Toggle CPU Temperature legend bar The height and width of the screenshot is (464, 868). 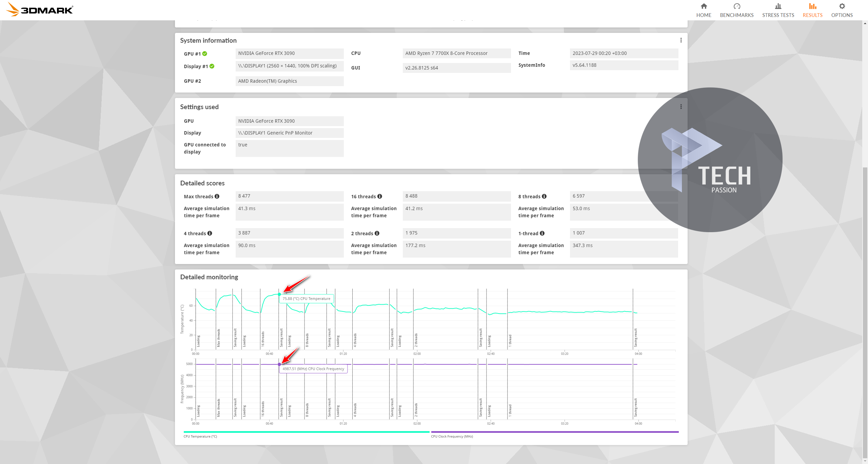click(x=306, y=432)
